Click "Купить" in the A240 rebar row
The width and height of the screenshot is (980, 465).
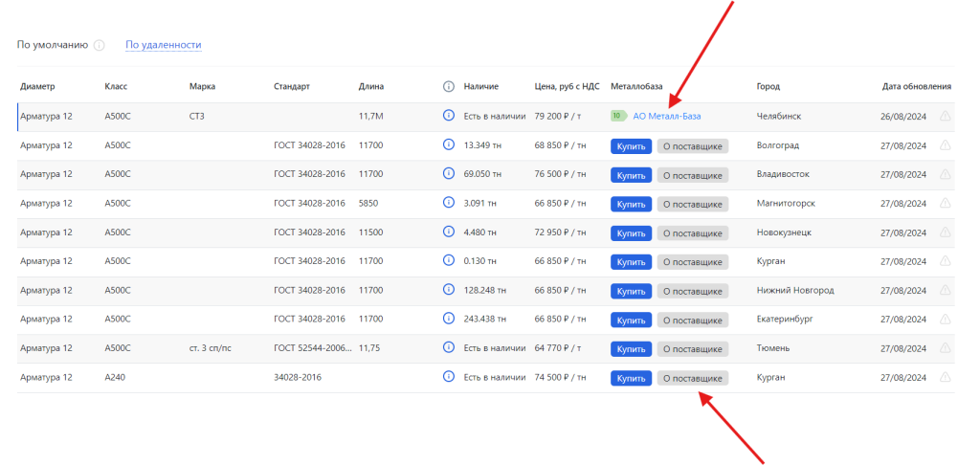631,378
